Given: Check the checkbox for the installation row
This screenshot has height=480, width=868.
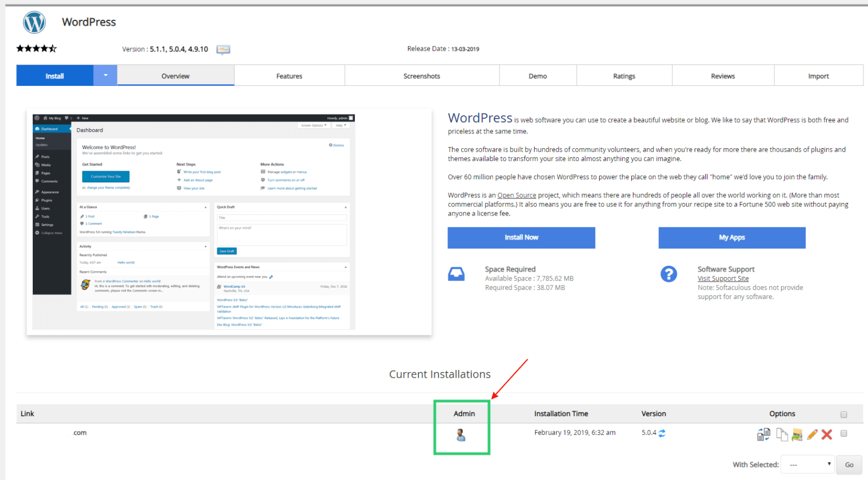Looking at the screenshot, I should [844, 434].
